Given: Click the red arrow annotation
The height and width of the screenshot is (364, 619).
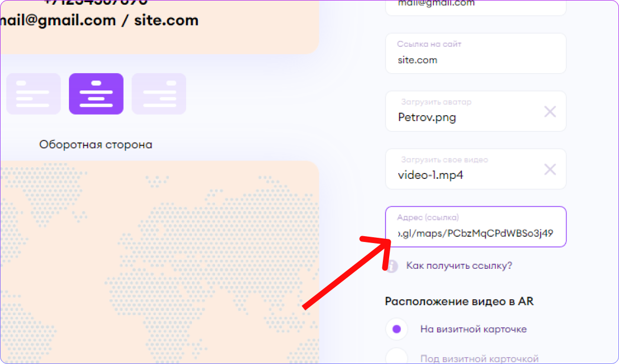Looking at the screenshot, I should pos(347,272).
